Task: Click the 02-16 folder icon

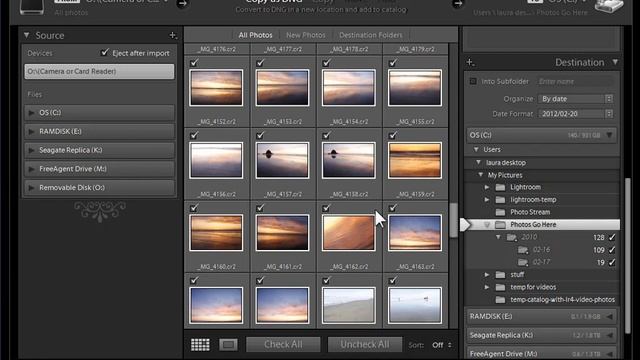Action: tap(523, 250)
